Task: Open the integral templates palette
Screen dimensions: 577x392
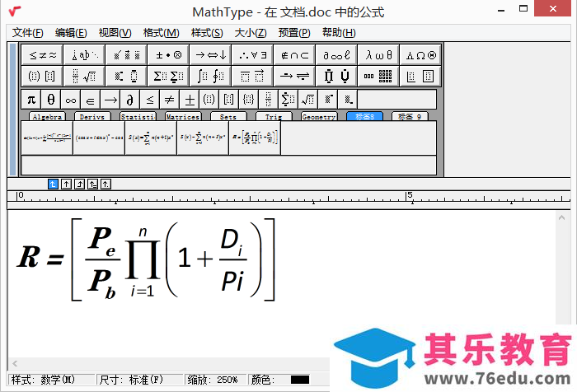Action: pyautogui.click(x=210, y=76)
